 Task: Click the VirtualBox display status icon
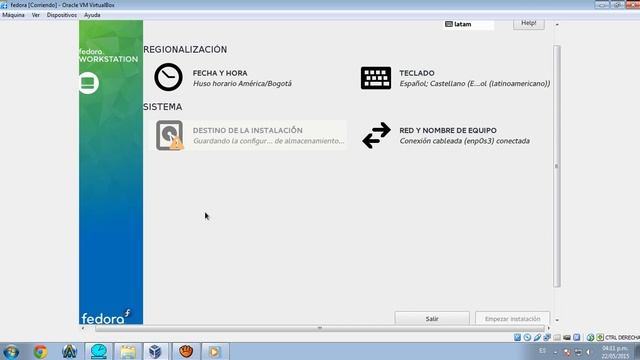click(x=576, y=337)
